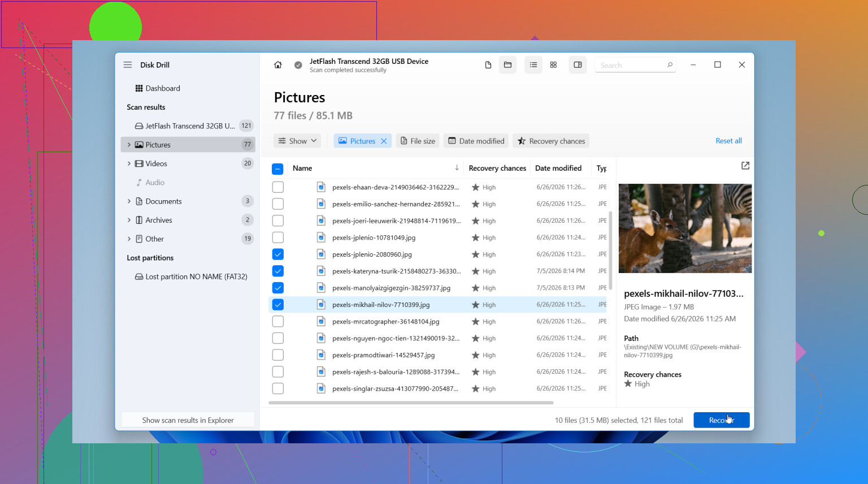Check the box for pexels-jplenio-10781049.jpg
This screenshot has height=484, width=868.
click(277, 237)
